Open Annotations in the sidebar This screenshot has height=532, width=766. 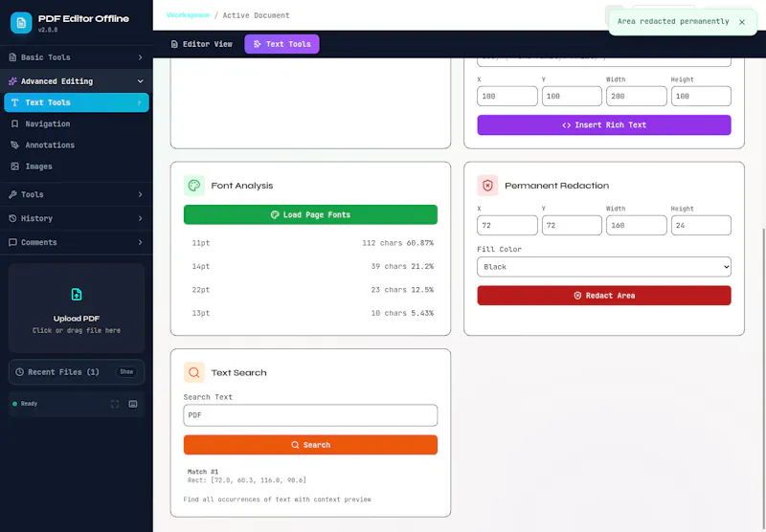pos(77,144)
